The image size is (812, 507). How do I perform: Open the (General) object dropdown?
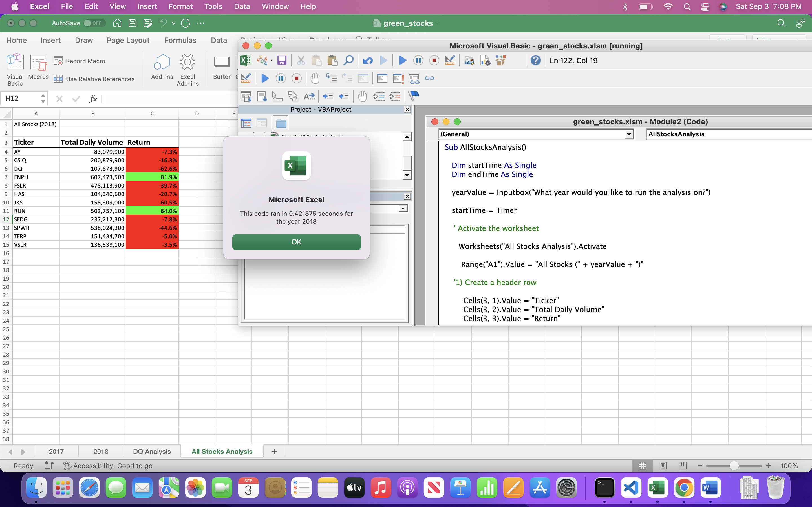pos(628,134)
